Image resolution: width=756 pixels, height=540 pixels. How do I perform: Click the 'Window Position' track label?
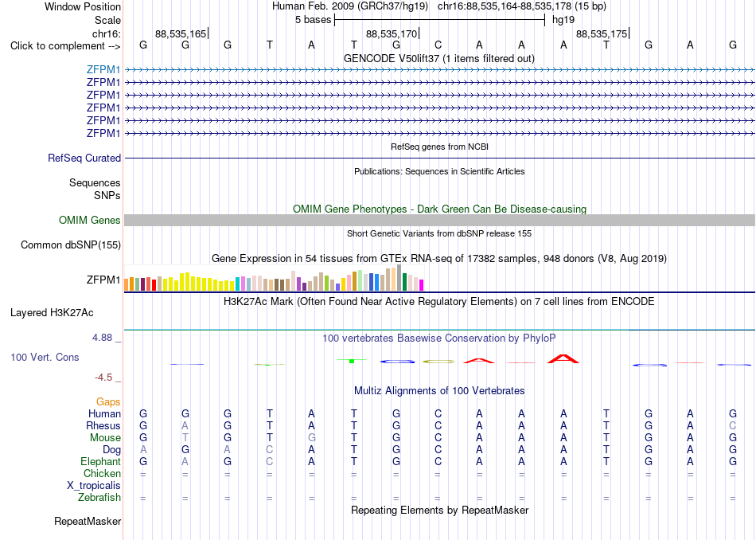coord(83,6)
